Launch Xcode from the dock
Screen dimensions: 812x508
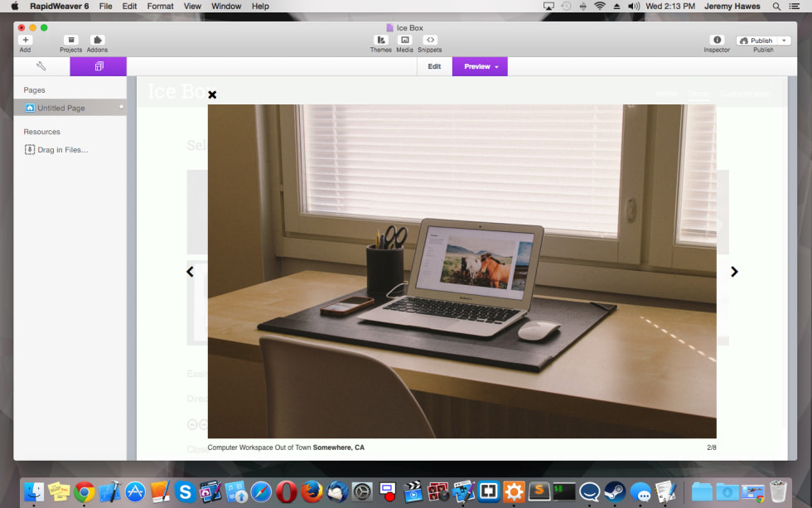click(x=109, y=491)
